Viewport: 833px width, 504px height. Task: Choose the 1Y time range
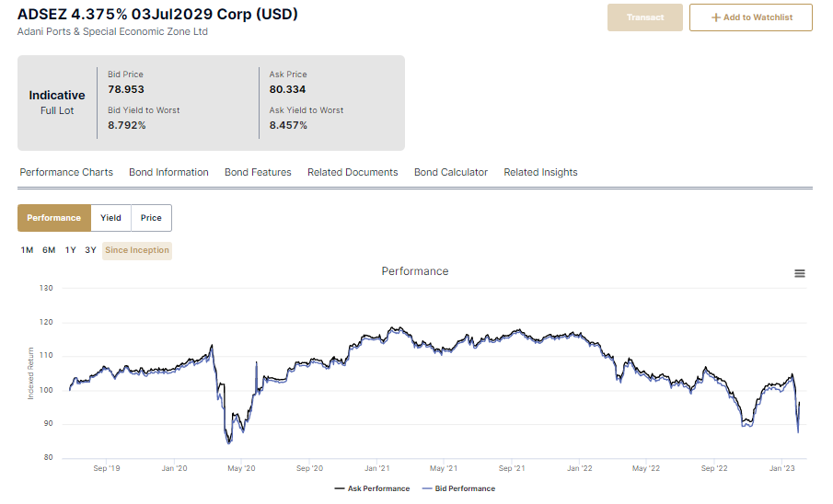point(70,250)
